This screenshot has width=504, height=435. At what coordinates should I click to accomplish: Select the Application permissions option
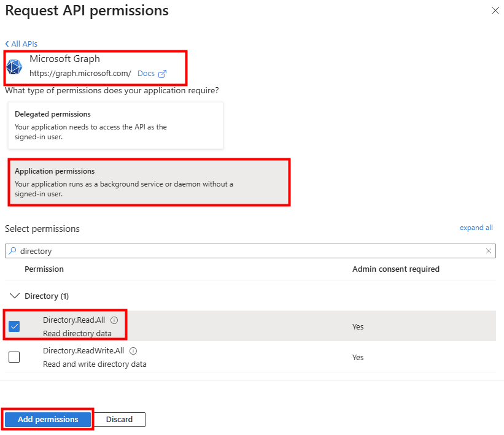(x=149, y=182)
